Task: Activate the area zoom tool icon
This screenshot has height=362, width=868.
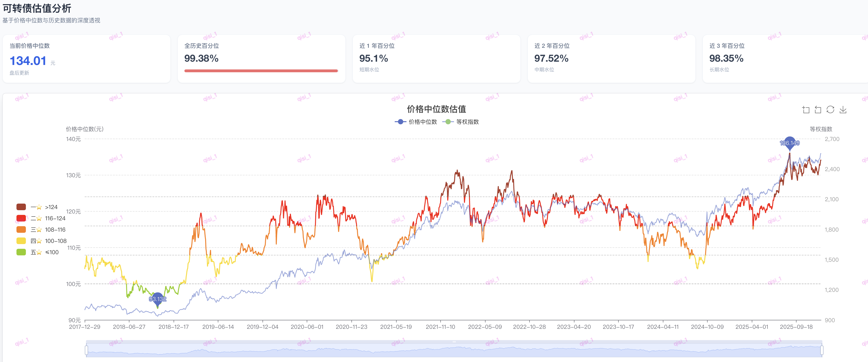Action: pyautogui.click(x=806, y=110)
